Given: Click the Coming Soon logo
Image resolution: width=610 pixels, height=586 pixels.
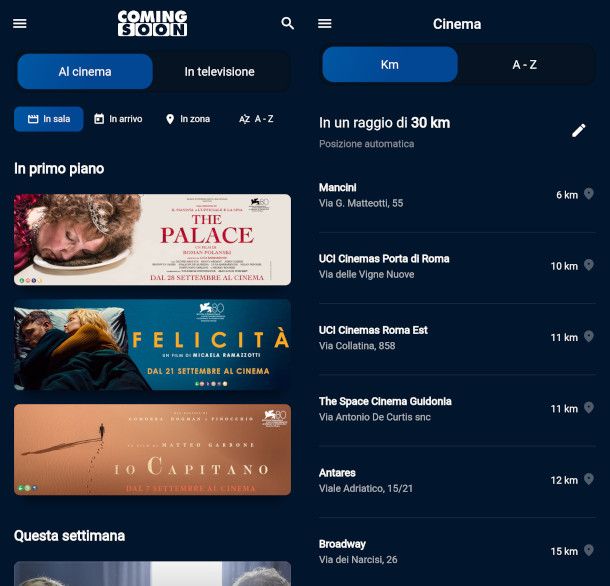Looking at the screenshot, I should coord(152,23).
